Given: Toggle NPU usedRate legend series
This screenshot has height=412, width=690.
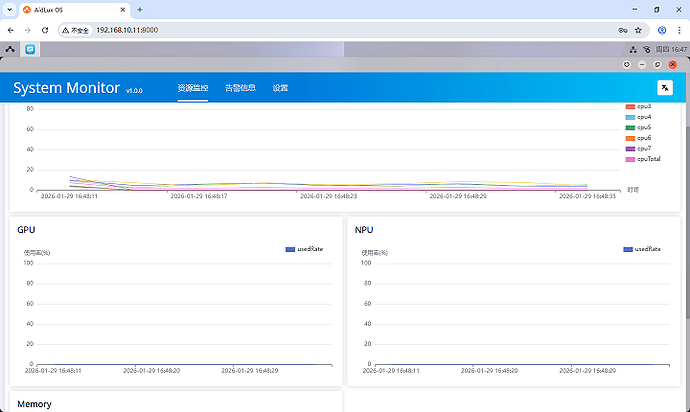Looking at the screenshot, I should tap(642, 248).
